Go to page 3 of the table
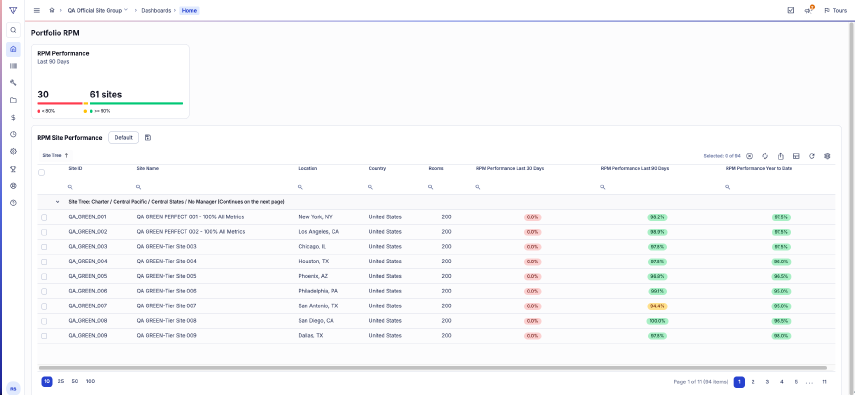This screenshot has width=856, height=395. 767,382
